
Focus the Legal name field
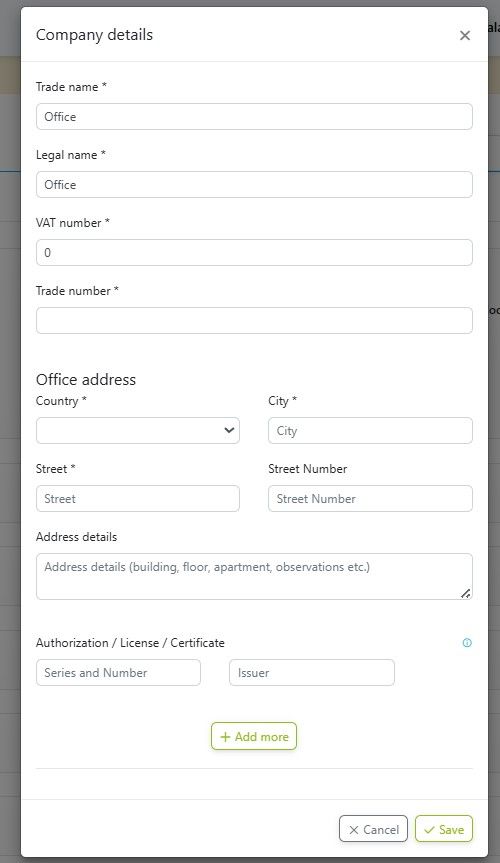coord(254,184)
